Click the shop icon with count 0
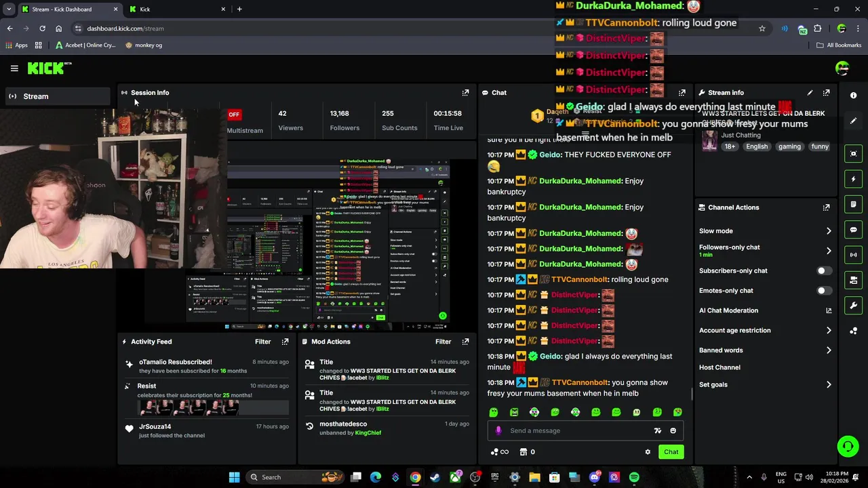Image resolution: width=868 pixels, height=488 pixels. [527, 452]
